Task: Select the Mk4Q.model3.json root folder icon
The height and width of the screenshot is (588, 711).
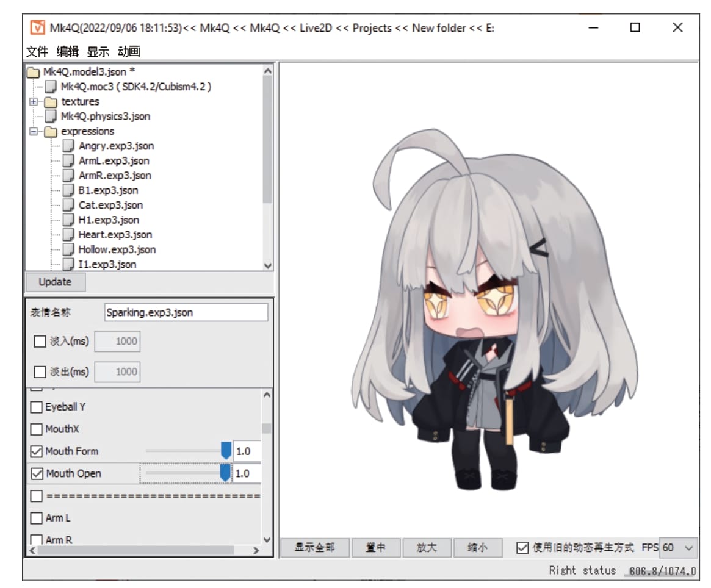Action: point(34,72)
